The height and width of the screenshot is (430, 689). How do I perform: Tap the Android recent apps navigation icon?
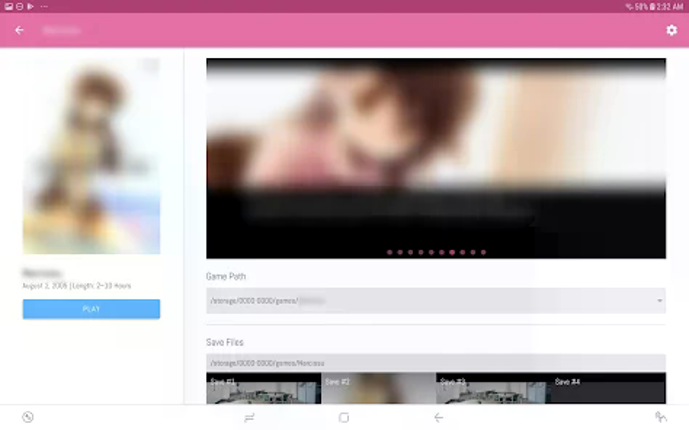[x=249, y=417]
